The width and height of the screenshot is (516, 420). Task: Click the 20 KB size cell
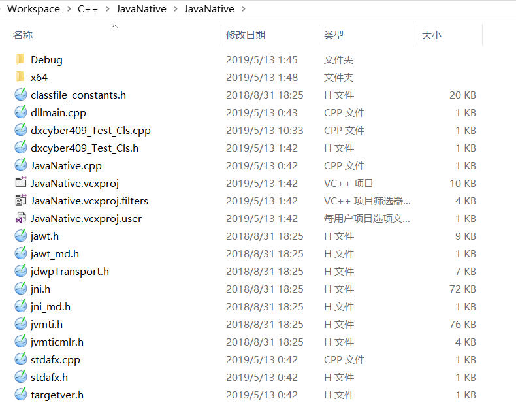462,95
